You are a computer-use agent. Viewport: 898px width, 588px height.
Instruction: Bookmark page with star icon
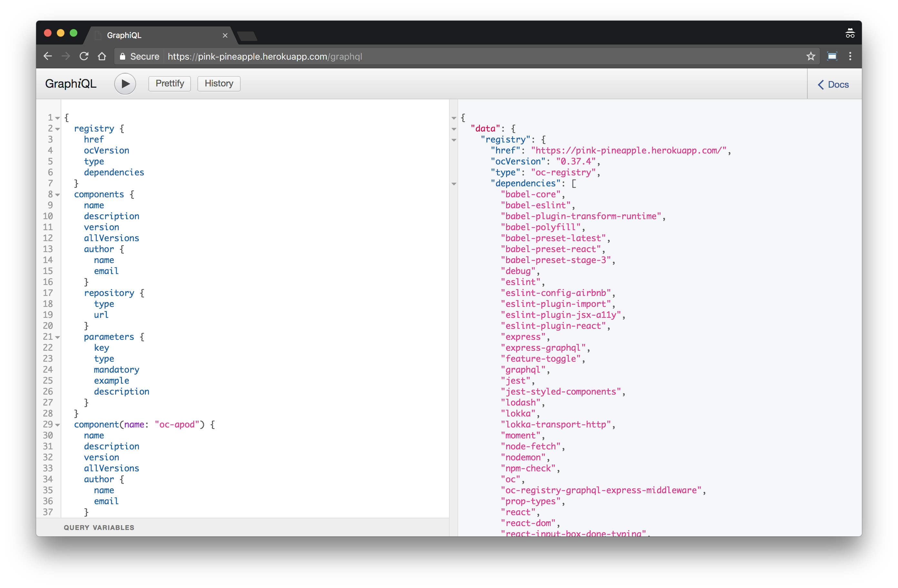click(x=811, y=56)
